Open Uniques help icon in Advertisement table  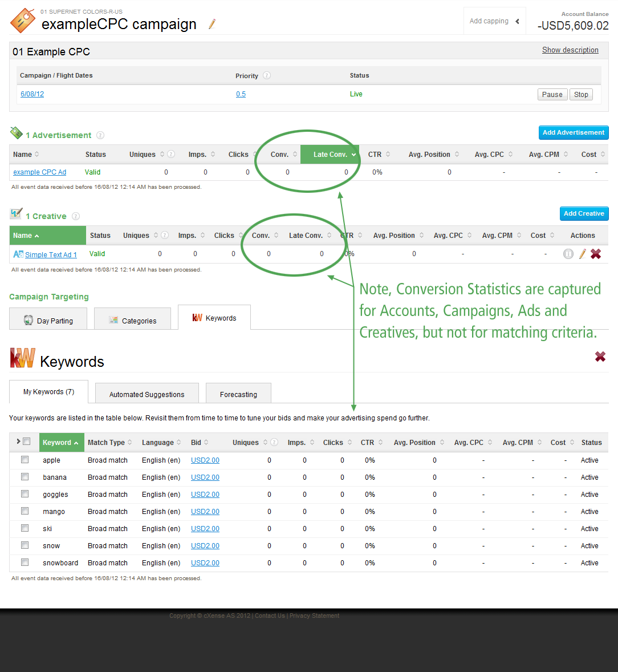coord(171,154)
